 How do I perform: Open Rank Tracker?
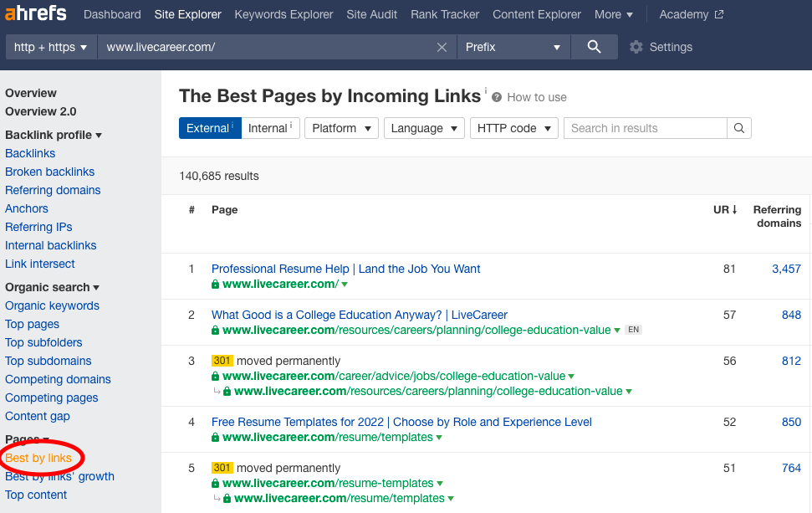point(445,14)
